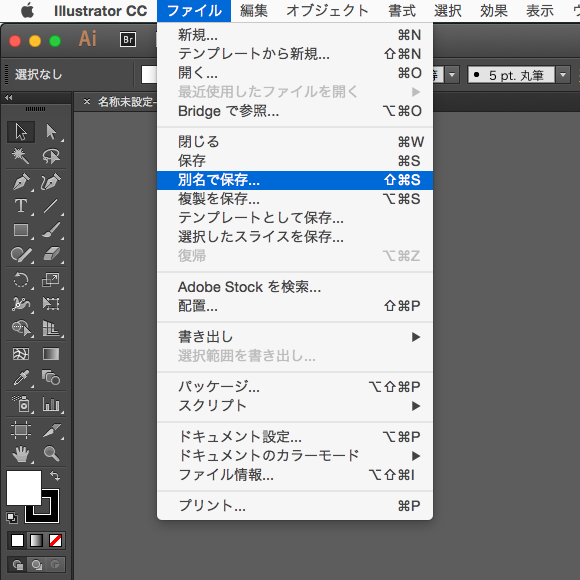Select the Hand tool
The image size is (580, 580).
click(x=21, y=454)
